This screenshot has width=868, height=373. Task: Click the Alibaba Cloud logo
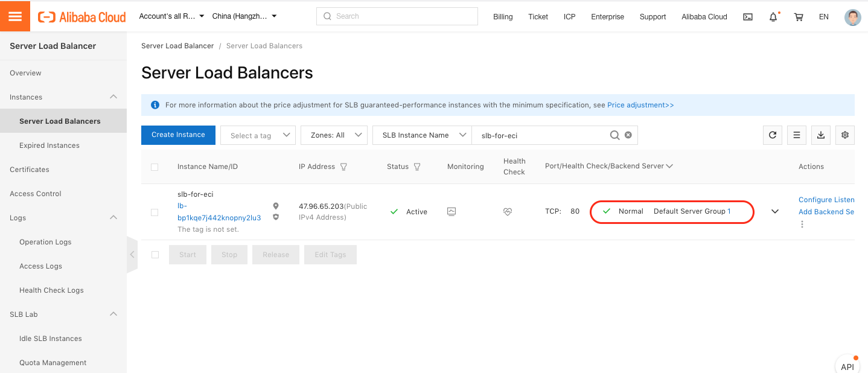tap(82, 17)
